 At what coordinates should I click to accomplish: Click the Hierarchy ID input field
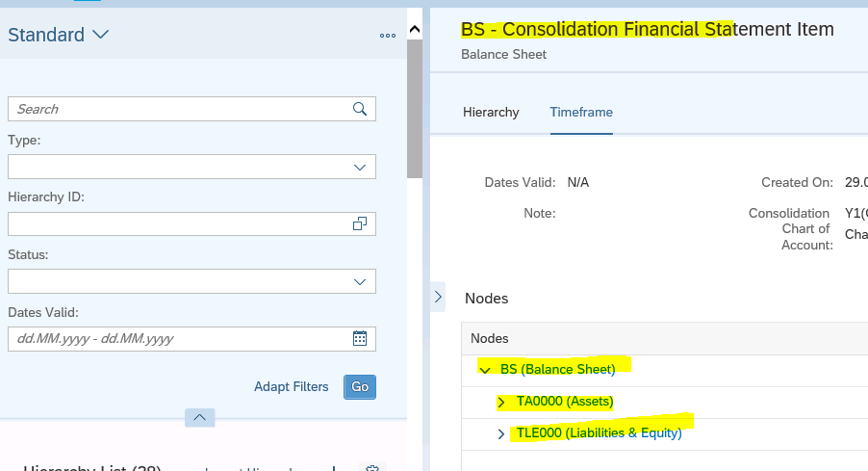tap(178, 224)
